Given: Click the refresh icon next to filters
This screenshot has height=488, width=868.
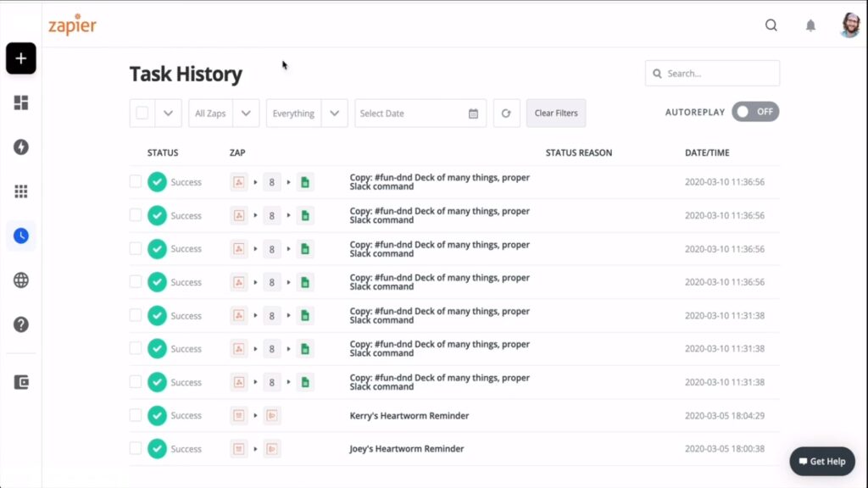Looking at the screenshot, I should [x=506, y=113].
